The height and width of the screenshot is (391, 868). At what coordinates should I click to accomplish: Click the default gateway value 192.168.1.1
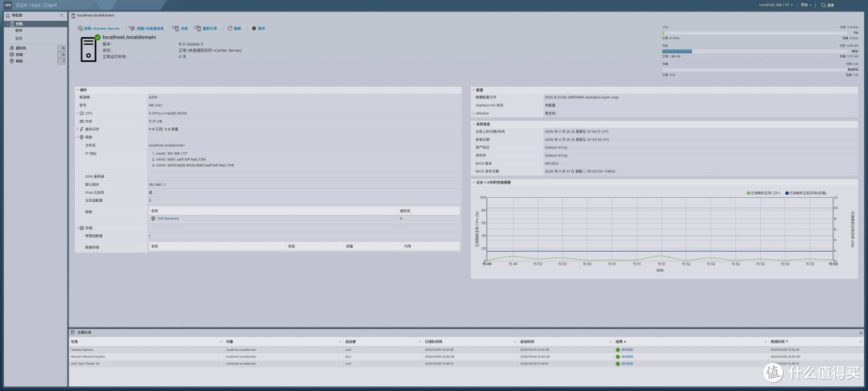coord(157,184)
